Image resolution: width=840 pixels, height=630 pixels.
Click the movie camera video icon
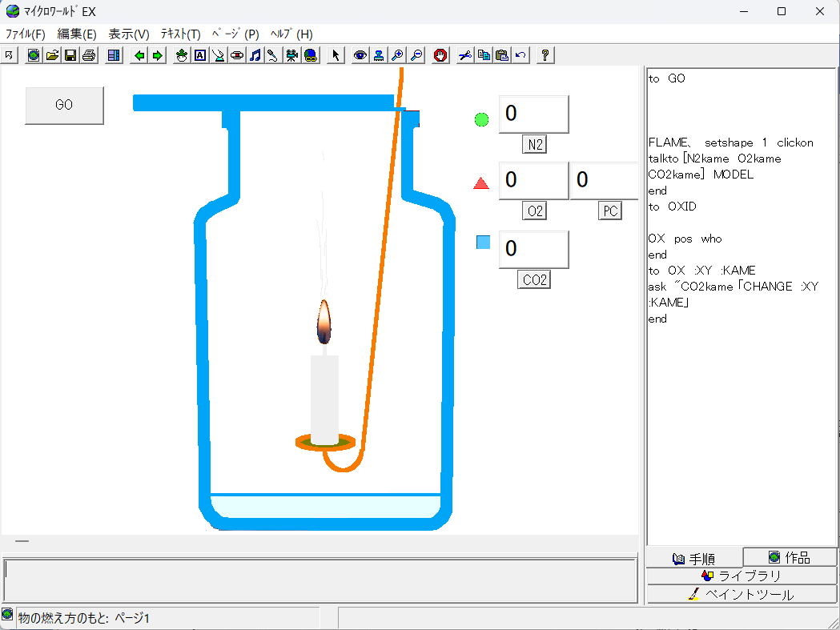tap(292, 55)
